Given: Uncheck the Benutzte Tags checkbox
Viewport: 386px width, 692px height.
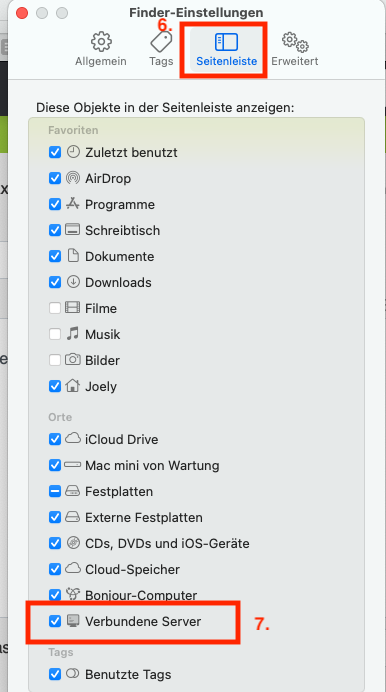Looking at the screenshot, I should pos(55,674).
